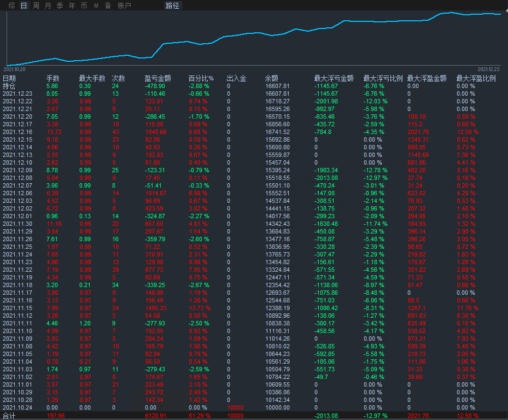Select the 日 daily tab
The width and height of the screenshot is (508, 420).
click(24, 5)
